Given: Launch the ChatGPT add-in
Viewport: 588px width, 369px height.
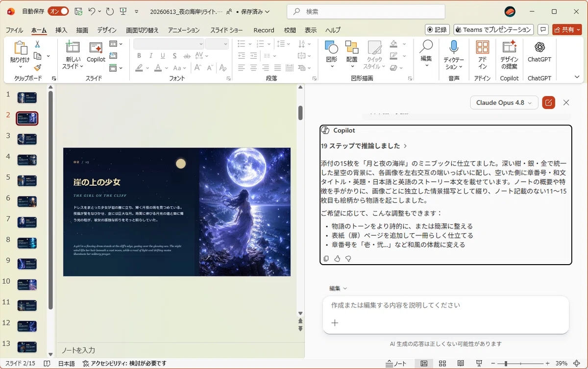Looking at the screenshot, I should (539, 47).
